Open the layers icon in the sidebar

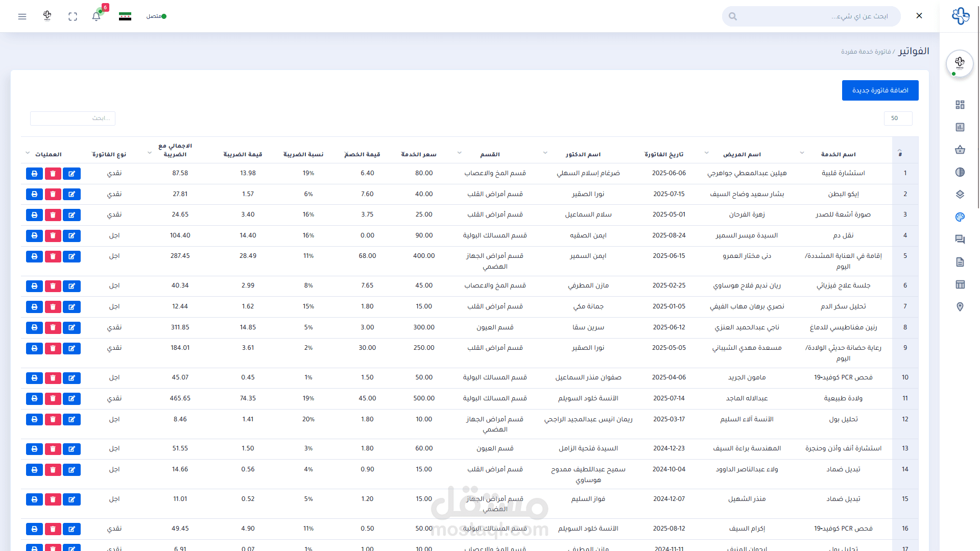[960, 195]
